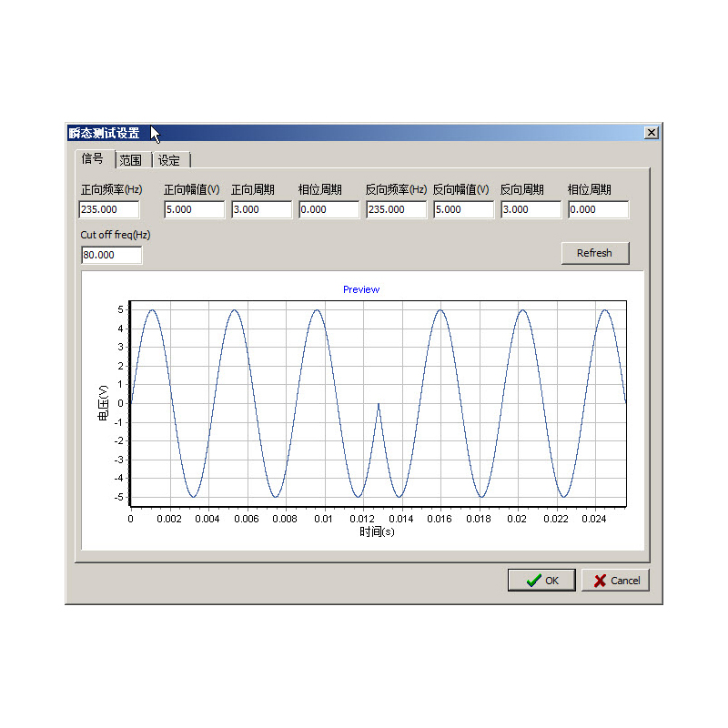Click the blue Preview chart title
Image resolution: width=728 pixels, height=728 pixels.
click(x=361, y=289)
